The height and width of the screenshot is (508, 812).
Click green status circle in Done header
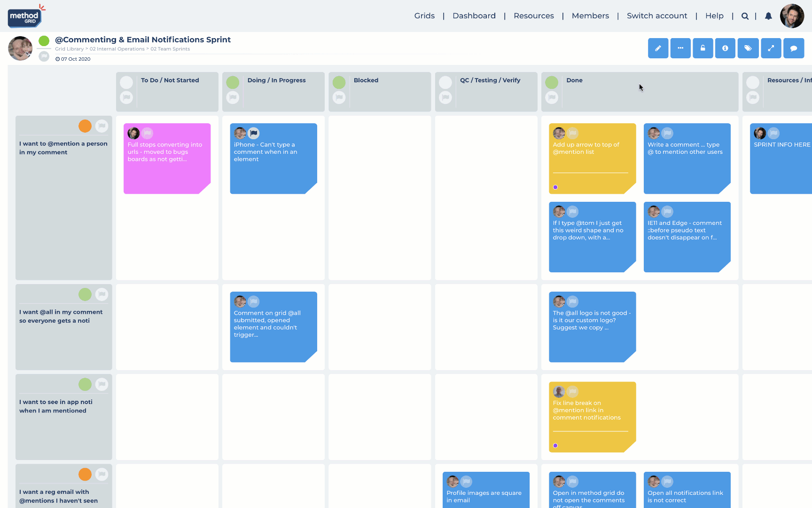[552, 82]
